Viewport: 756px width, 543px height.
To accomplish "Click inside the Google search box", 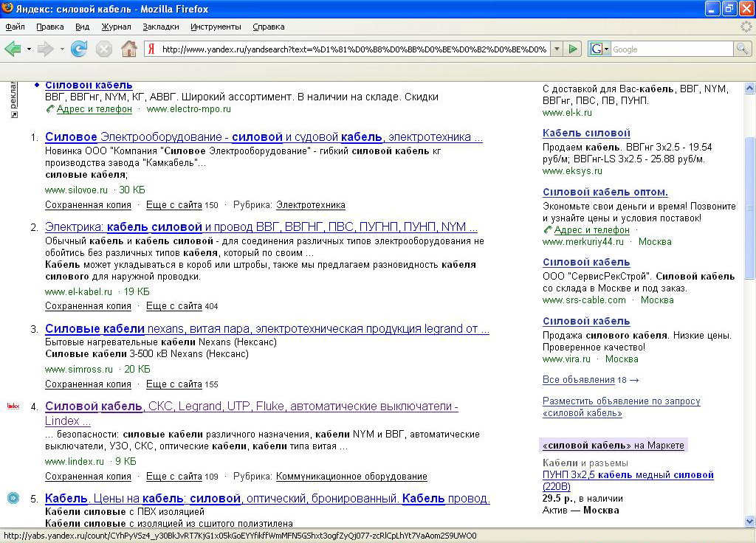I will coord(670,49).
